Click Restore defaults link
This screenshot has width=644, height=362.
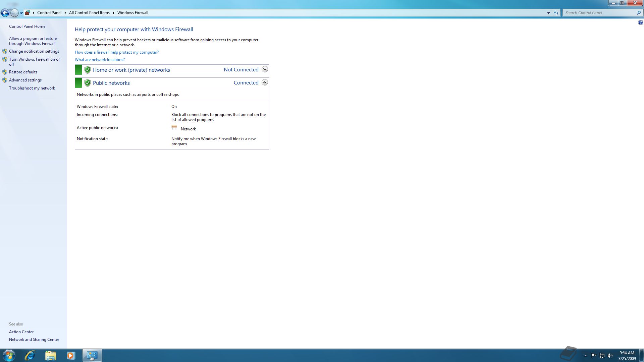(x=23, y=72)
